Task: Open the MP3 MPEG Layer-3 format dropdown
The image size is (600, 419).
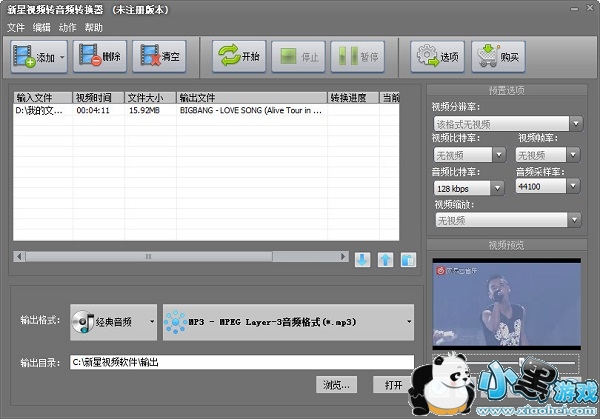Action: [x=289, y=321]
